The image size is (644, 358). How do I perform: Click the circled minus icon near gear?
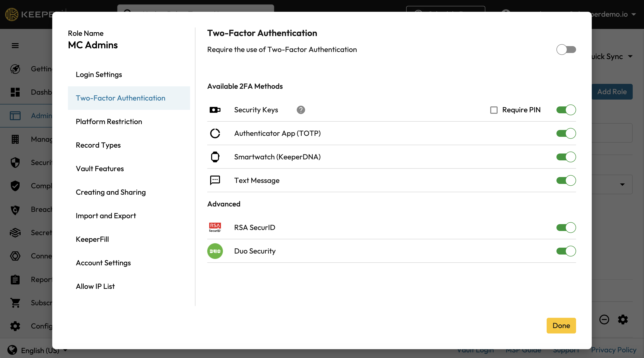click(x=604, y=320)
